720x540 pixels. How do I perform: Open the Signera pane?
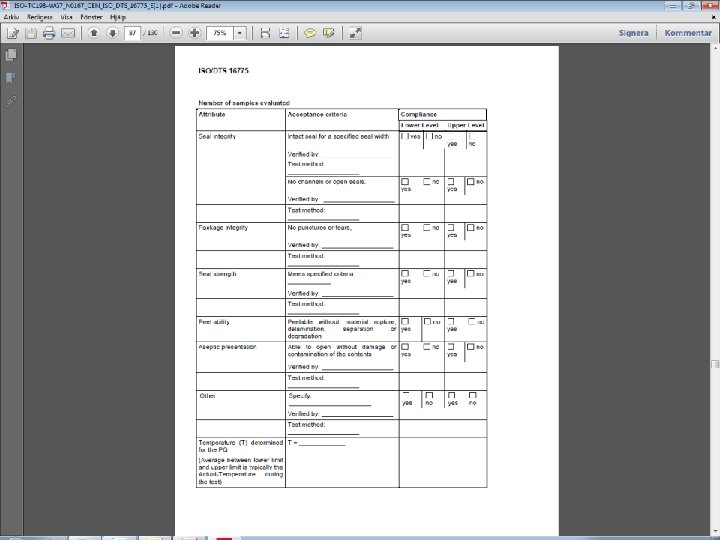(634, 33)
